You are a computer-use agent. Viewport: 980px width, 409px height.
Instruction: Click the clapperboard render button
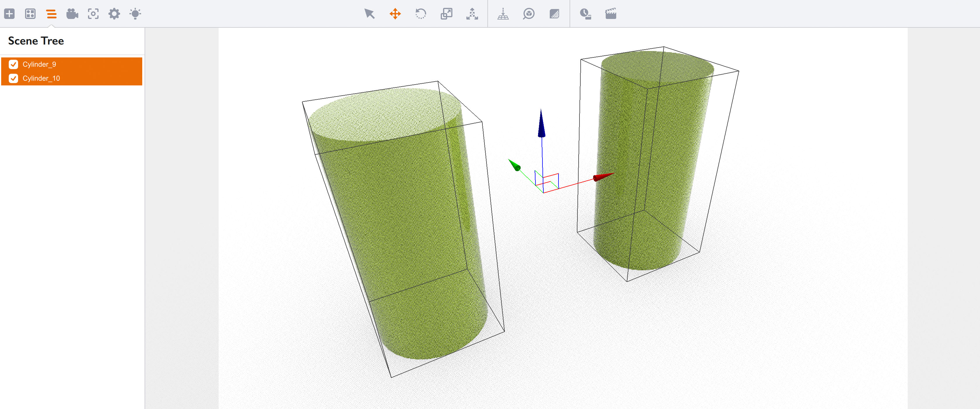(611, 14)
